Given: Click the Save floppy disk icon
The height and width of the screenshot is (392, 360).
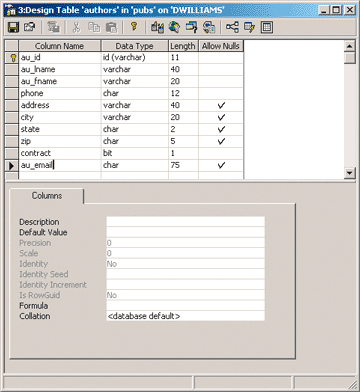Looking at the screenshot, I should coord(13,27).
